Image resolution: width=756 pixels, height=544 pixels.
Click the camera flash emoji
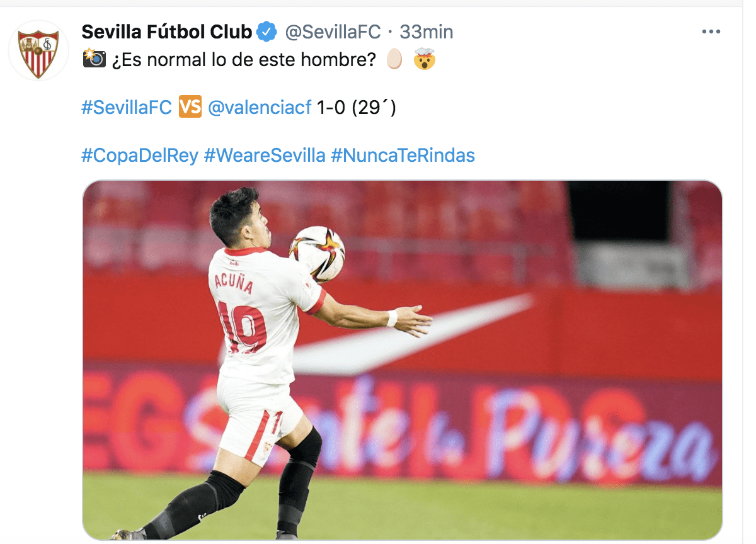(x=94, y=59)
